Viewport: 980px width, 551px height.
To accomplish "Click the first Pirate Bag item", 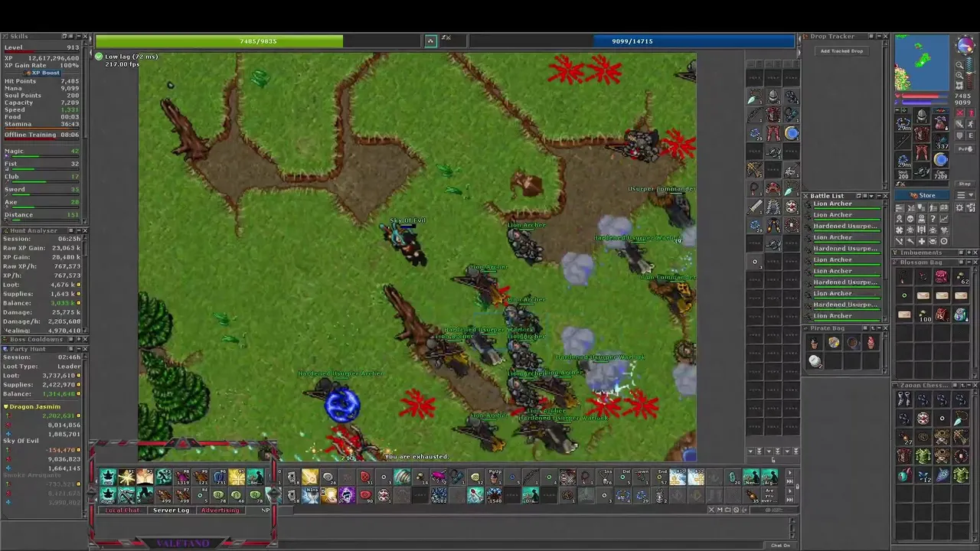I will (x=815, y=343).
